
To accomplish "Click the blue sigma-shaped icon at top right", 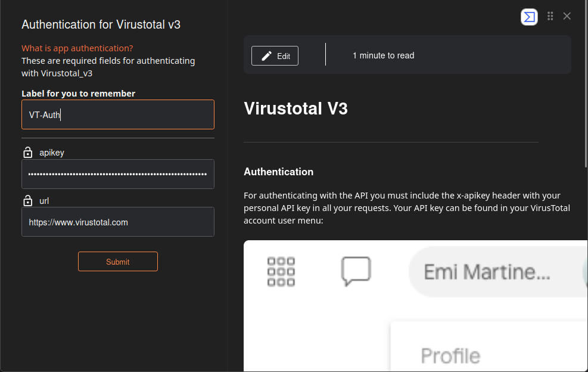I will (x=529, y=17).
